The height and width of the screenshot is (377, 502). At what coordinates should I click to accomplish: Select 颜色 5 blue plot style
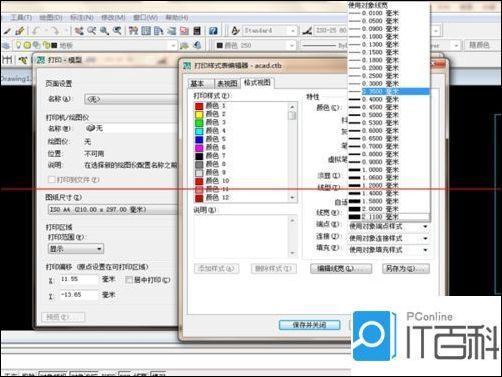pos(211,139)
